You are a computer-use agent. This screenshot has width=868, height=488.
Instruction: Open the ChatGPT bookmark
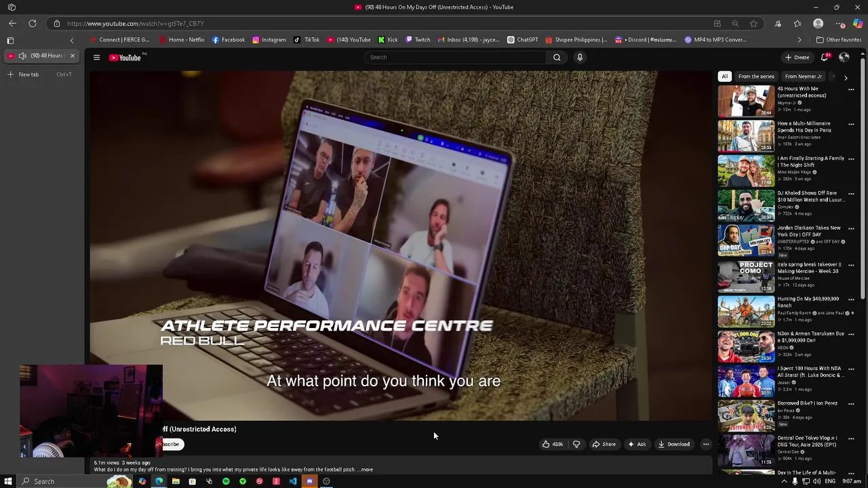(x=523, y=40)
